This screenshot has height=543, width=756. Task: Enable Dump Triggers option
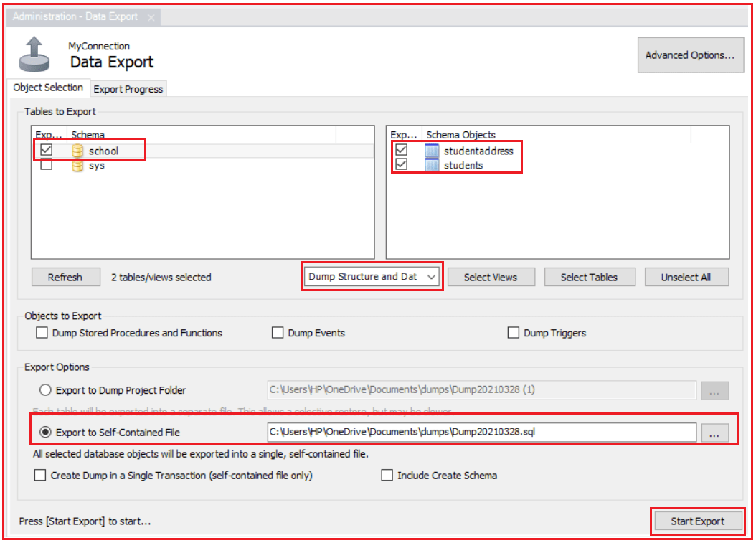[514, 332]
